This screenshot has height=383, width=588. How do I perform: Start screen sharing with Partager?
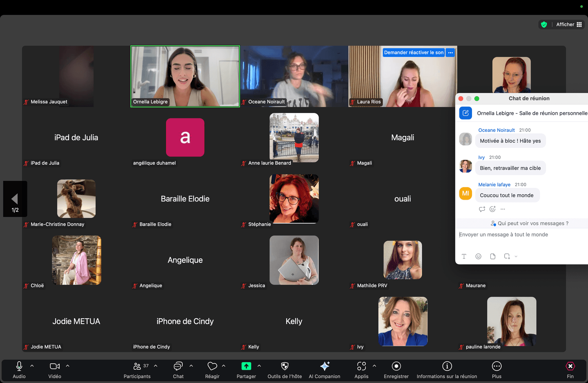click(x=246, y=370)
